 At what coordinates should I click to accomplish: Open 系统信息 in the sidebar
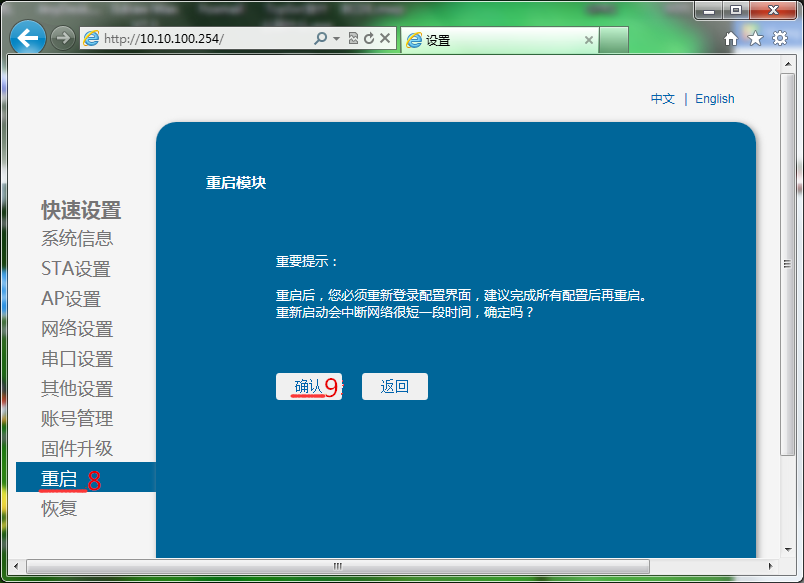pos(77,239)
